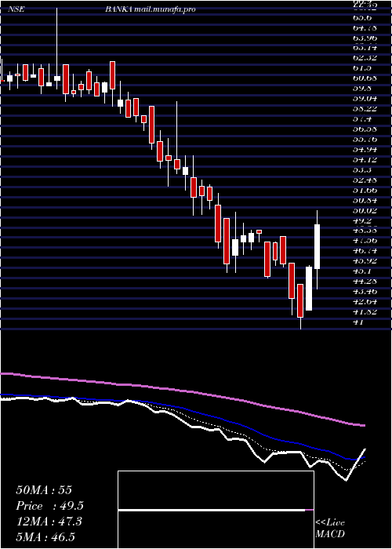Click the NSE exchange label
Viewport: 392px width, 549px height.
16,9
